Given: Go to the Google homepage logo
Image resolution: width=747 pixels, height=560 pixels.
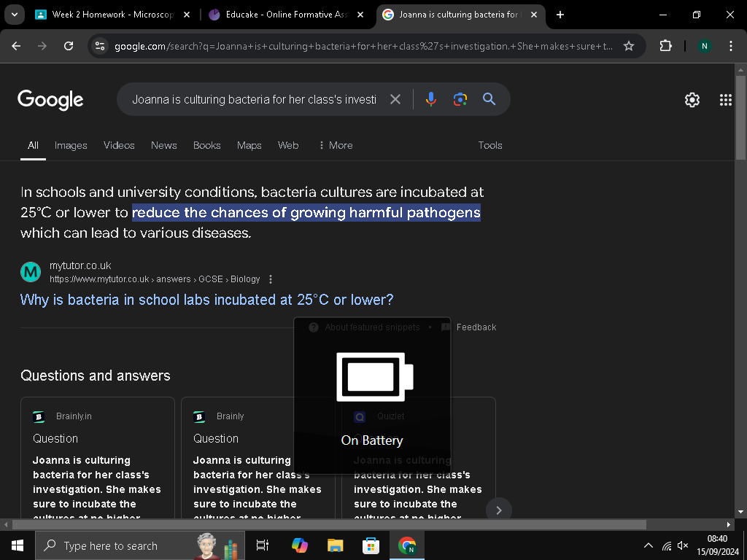Looking at the screenshot, I should (50, 99).
